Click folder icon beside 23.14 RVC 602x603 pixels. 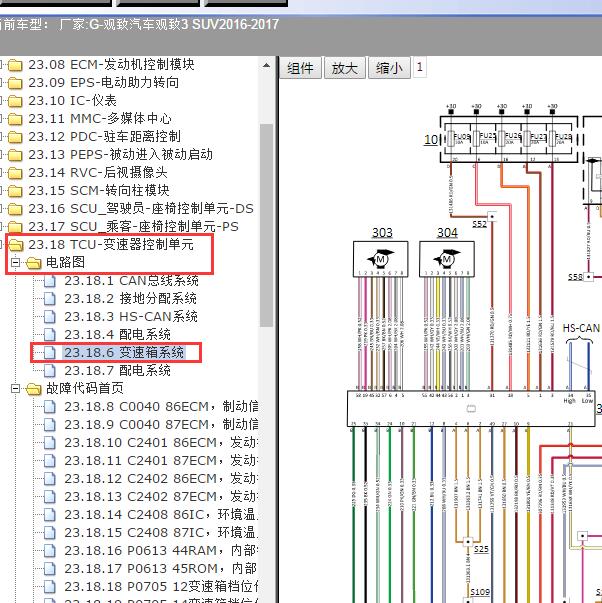(15, 173)
